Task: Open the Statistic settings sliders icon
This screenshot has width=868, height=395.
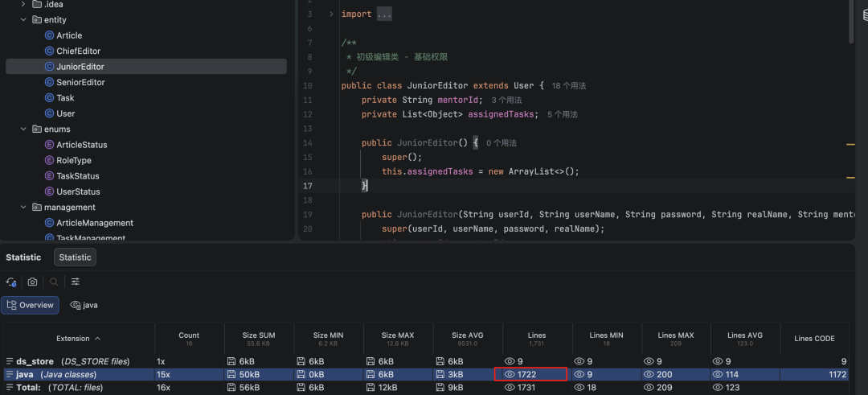Action: (76, 282)
